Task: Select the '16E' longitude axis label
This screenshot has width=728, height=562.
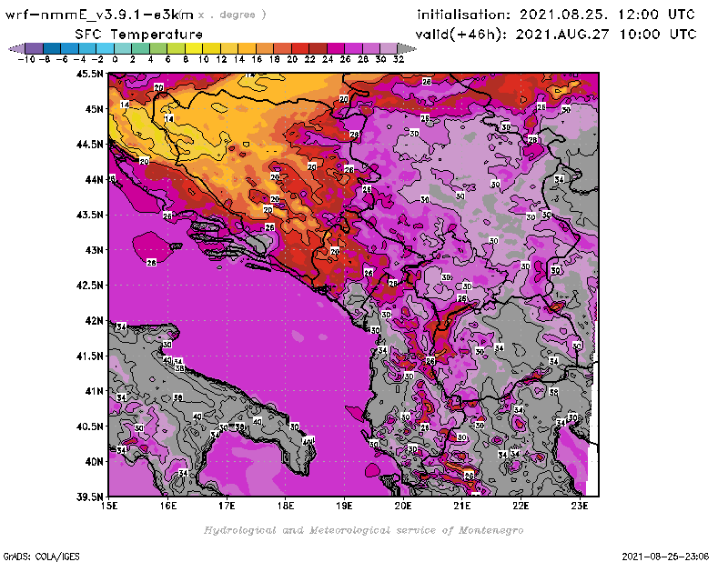Action: click(168, 506)
